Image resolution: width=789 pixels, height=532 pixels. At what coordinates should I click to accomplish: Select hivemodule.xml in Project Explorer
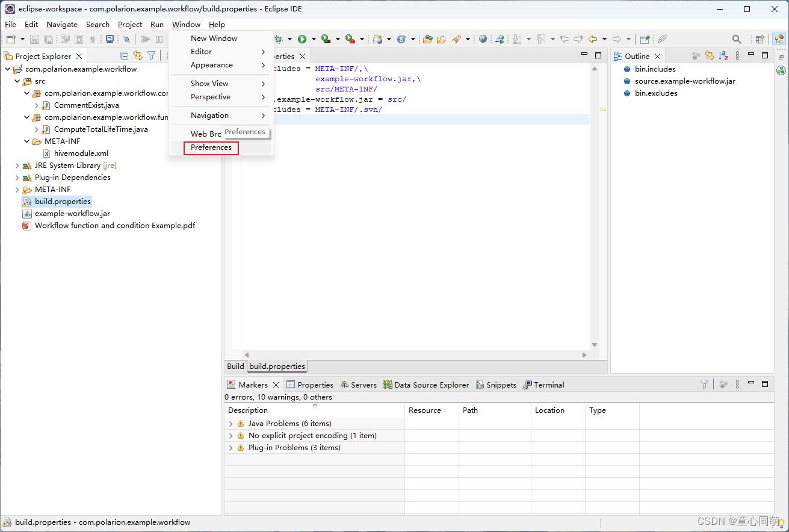pyautogui.click(x=75, y=153)
